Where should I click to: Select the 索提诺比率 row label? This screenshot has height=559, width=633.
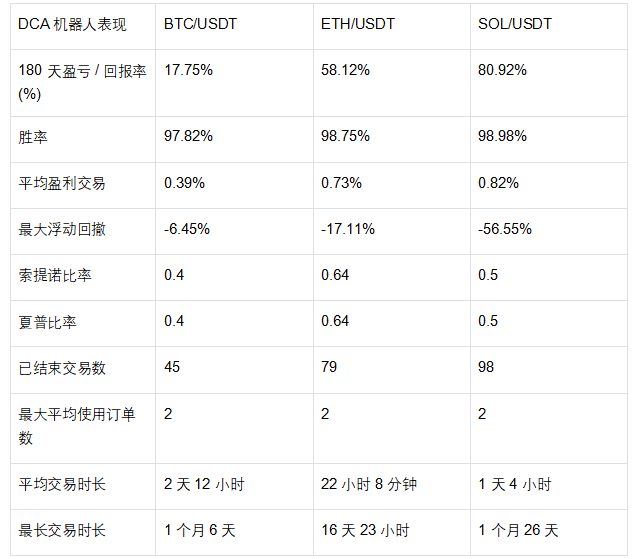click(55, 275)
